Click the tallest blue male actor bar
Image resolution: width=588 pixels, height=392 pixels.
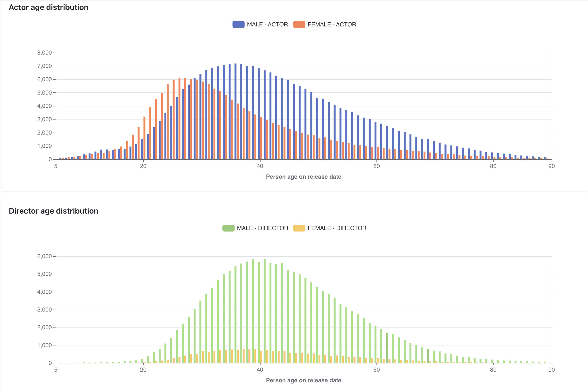click(x=235, y=112)
